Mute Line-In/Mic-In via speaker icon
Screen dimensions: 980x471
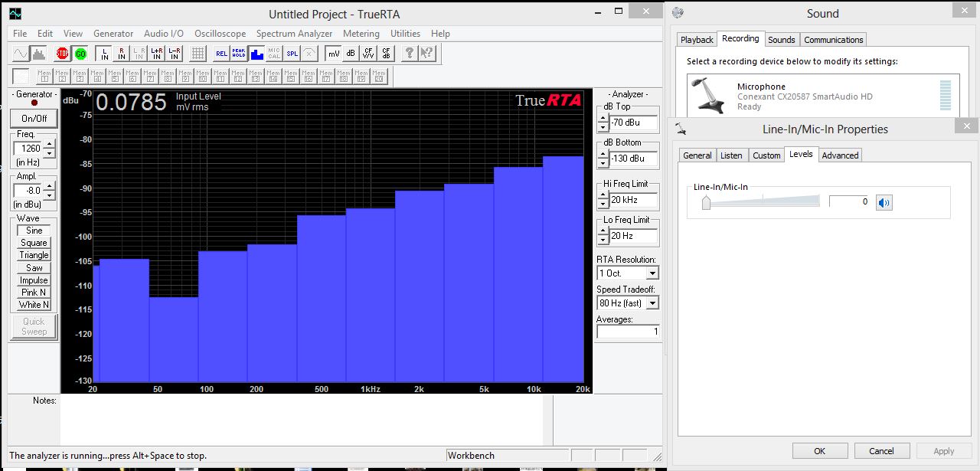(884, 202)
